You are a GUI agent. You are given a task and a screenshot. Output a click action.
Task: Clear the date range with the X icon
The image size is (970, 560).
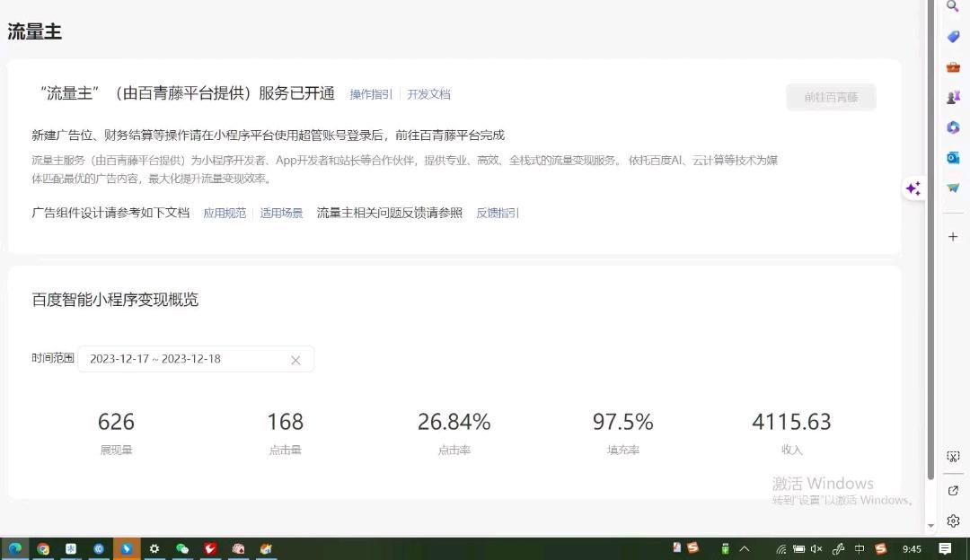pos(295,360)
